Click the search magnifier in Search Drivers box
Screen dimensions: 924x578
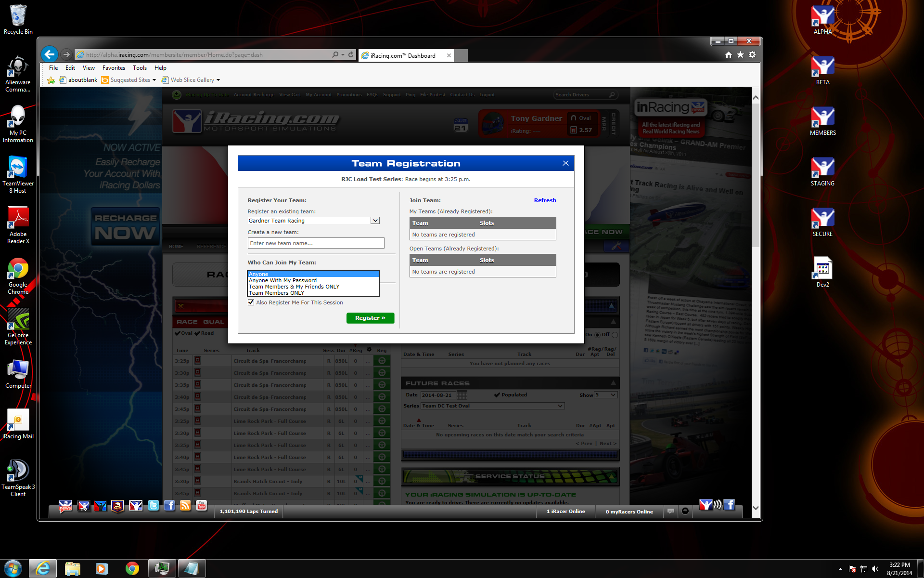pos(612,95)
